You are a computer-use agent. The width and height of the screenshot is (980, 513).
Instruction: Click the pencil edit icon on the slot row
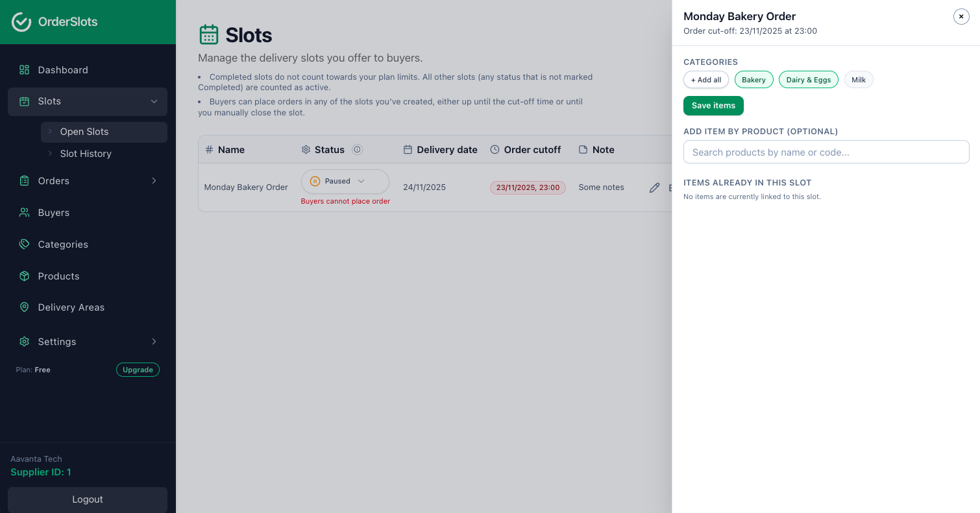pyautogui.click(x=654, y=187)
